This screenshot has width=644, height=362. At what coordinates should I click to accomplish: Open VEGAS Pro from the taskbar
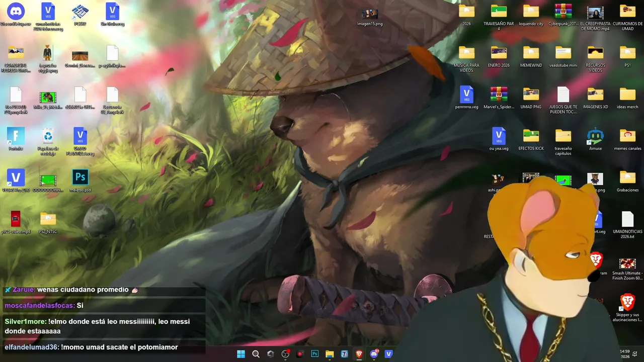(x=388, y=354)
